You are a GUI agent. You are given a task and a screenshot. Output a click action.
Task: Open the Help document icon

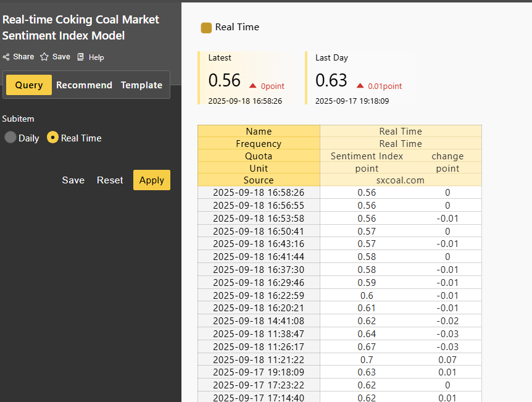pos(80,57)
